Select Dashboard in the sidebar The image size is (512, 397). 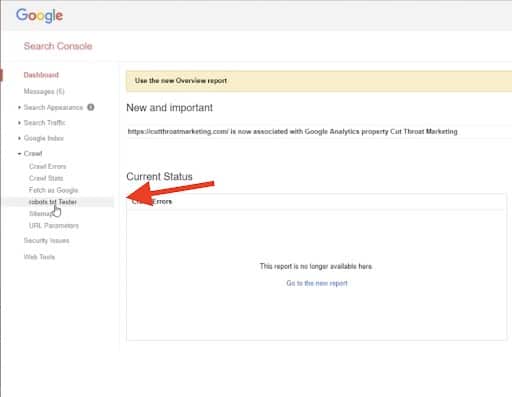[x=41, y=75]
